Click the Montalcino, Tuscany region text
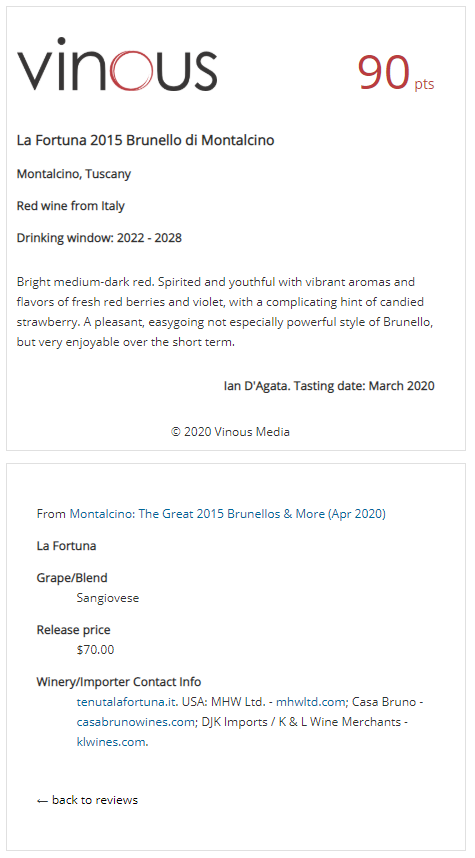 [x=74, y=174]
